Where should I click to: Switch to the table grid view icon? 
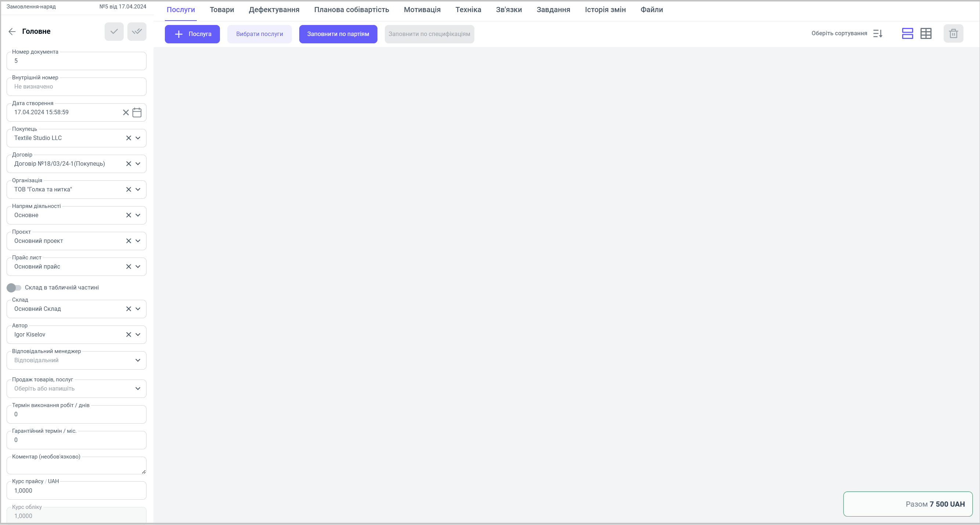(926, 33)
